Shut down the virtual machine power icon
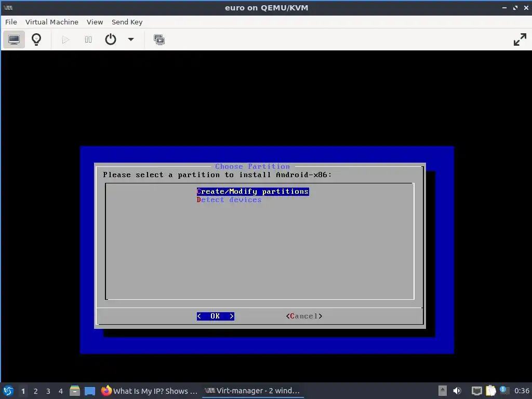This screenshot has width=532, height=399. coord(111,39)
